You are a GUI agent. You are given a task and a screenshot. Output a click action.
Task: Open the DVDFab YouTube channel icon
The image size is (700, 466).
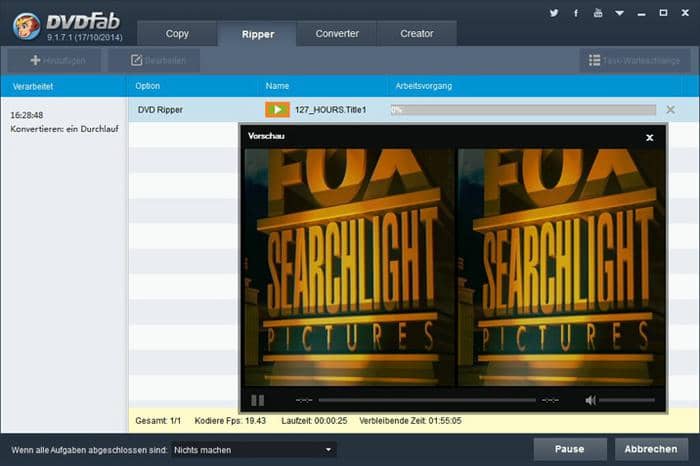pos(598,13)
